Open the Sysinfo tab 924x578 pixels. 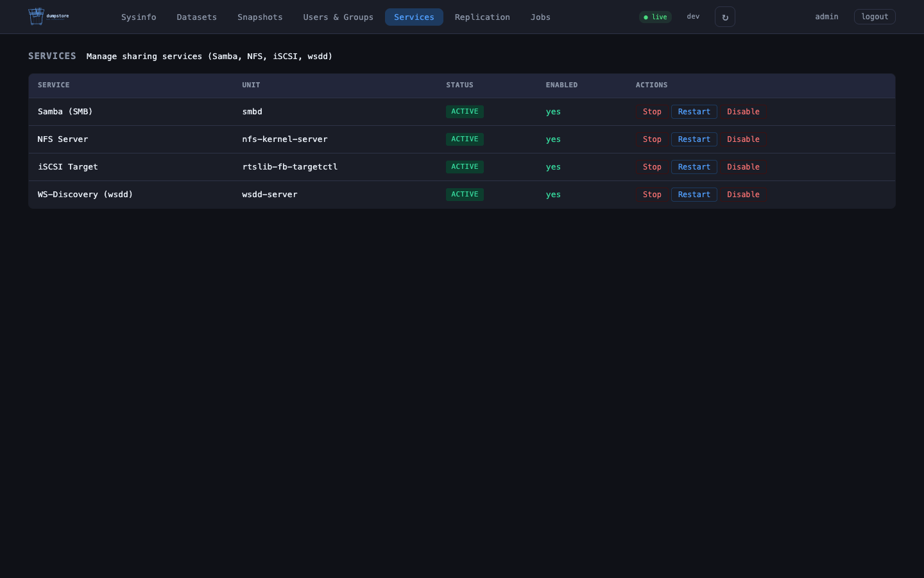pyautogui.click(x=139, y=17)
